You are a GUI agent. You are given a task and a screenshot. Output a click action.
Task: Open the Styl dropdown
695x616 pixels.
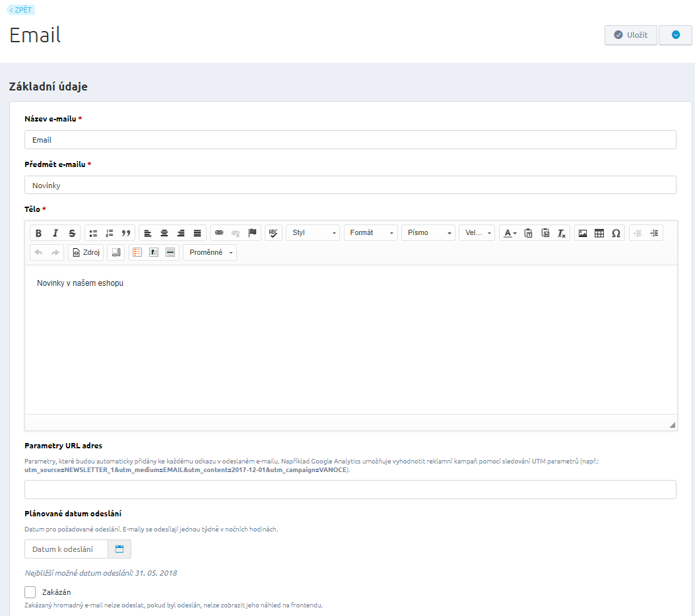coord(313,233)
